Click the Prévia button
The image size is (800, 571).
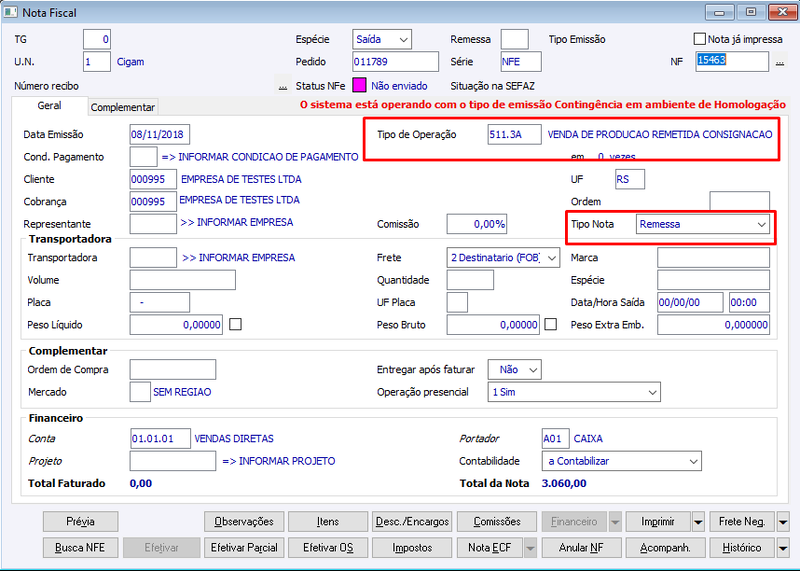81,522
